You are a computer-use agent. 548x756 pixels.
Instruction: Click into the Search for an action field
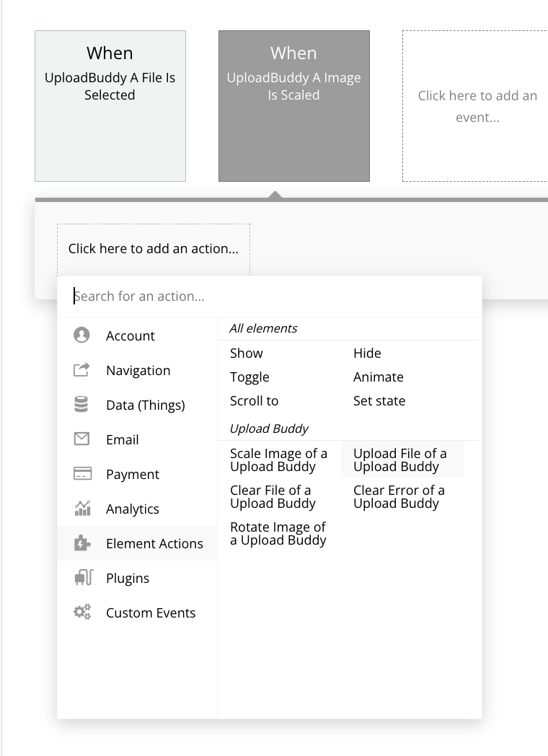270,296
